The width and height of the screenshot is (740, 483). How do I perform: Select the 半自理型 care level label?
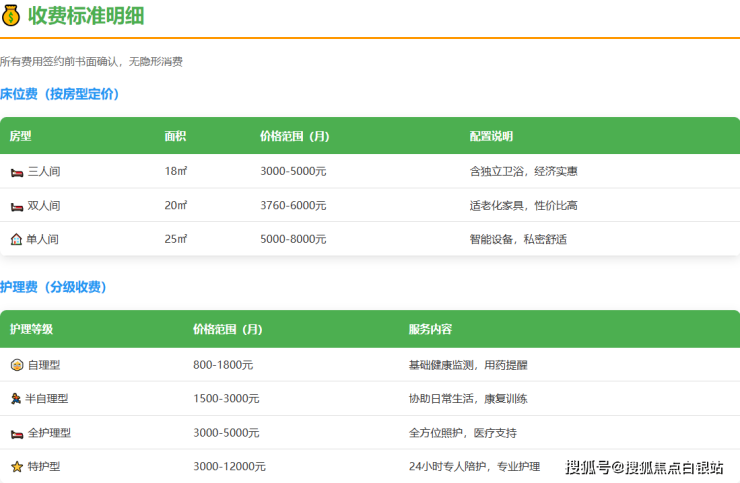pos(47,399)
